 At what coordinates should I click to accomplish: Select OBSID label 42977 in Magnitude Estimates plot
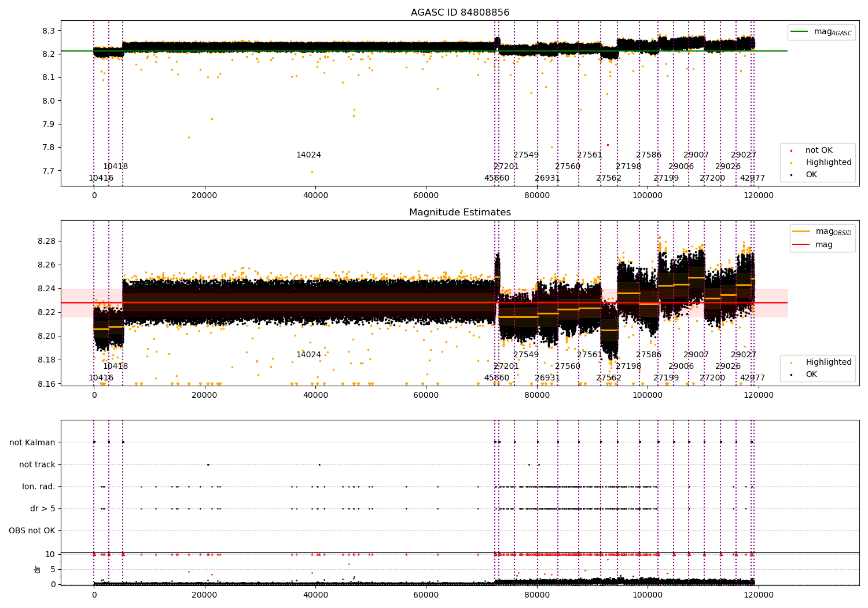[752, 378]
